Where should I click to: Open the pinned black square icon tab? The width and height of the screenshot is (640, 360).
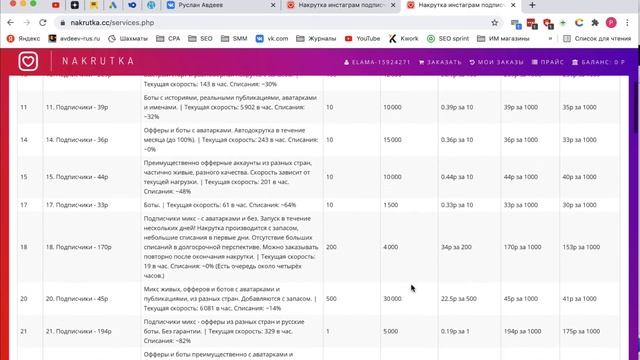point(75,5)
